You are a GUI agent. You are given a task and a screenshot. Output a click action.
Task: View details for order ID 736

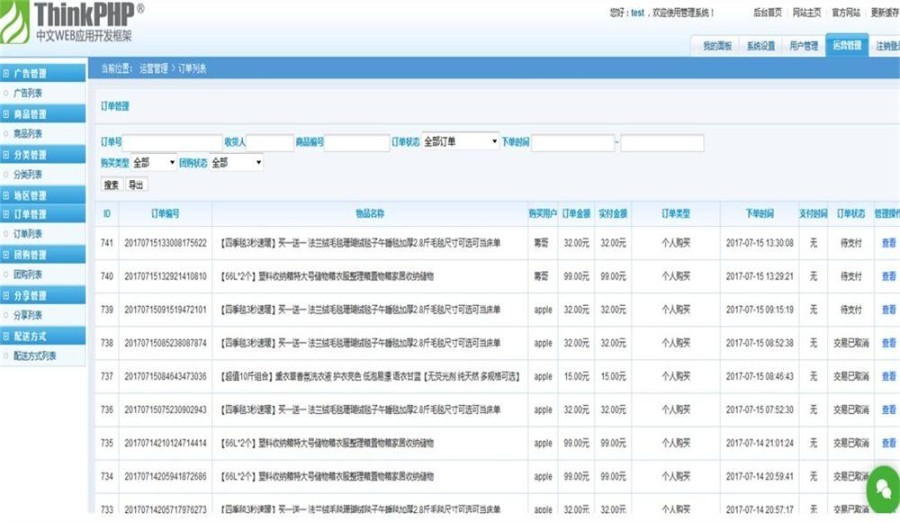pyautogui.click(x=889, y=409)
